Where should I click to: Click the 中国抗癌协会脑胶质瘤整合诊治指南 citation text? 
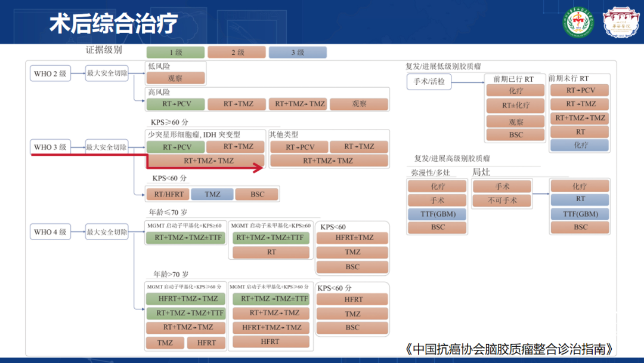(x=510, y=348)
